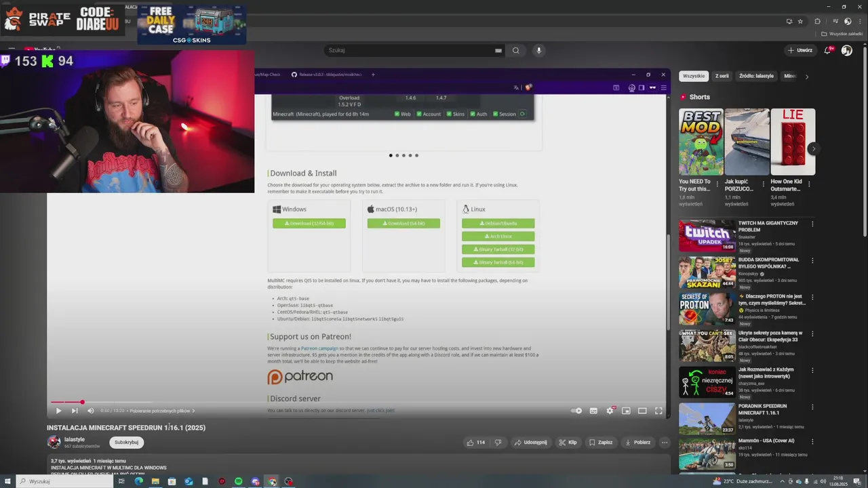This screenshot has height=488, width=868.
Task: Click the Patreon logo link
Action: (300, 377)
